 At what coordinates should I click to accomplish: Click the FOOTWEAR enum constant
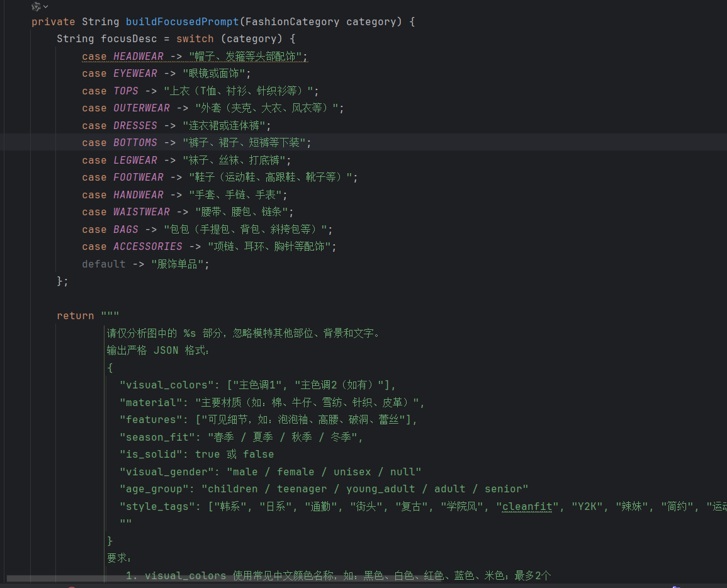click(138, 178)
